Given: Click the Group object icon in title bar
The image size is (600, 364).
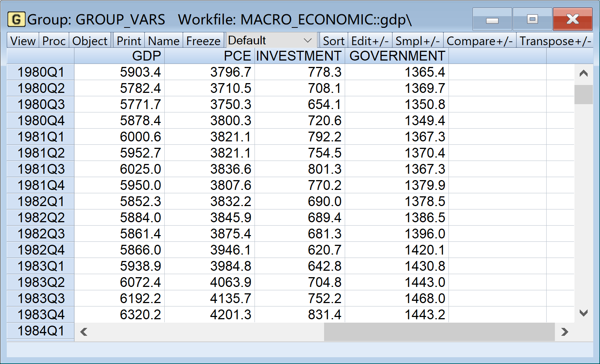Looking at the screenshot, I should point(16,19).
